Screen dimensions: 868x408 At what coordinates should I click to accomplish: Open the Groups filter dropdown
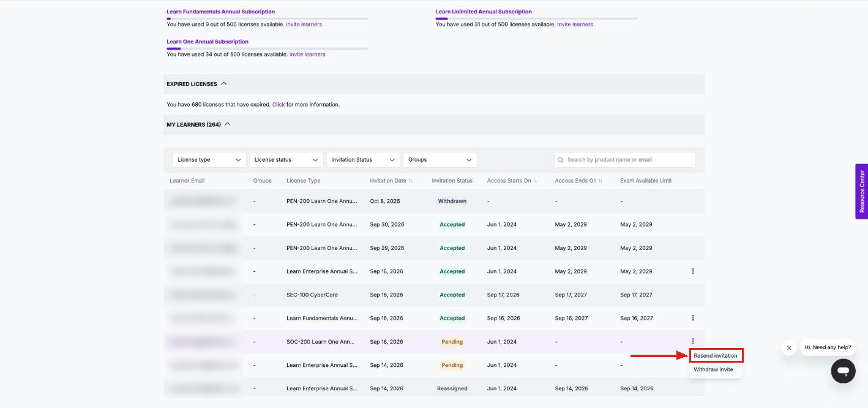(x=440, y=160)
